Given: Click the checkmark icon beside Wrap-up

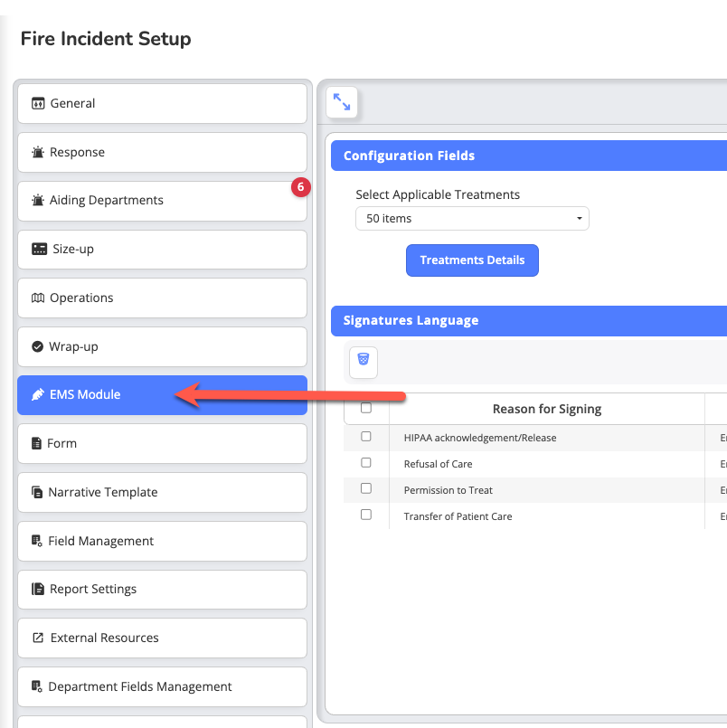Looking at the screenshot, I should click(38, 347).
